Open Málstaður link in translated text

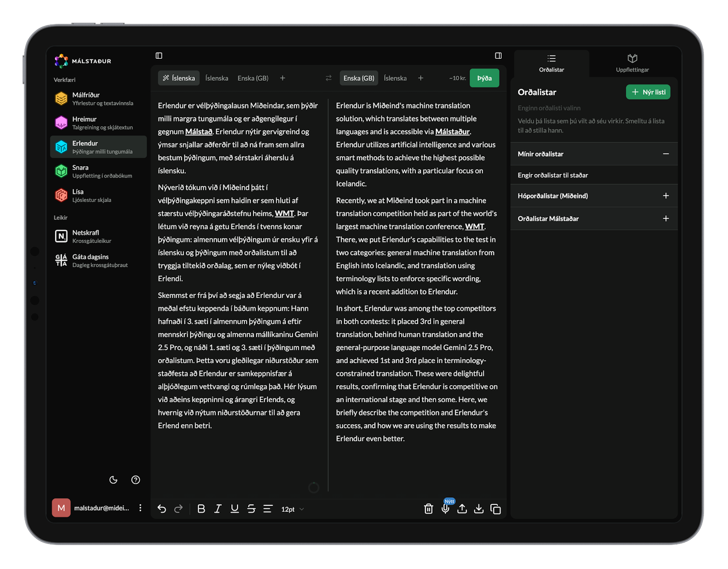452,132
